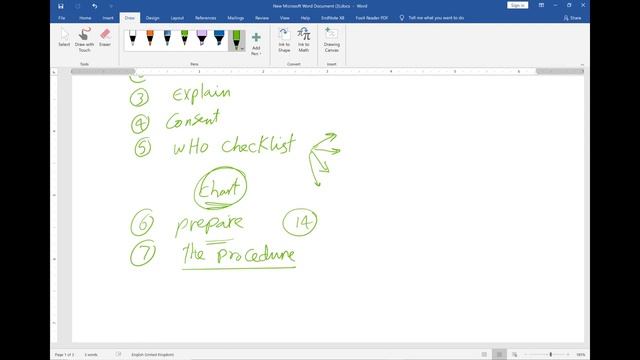640x360 pixels.
Task: Click the Share button
Action: (572, 18)
